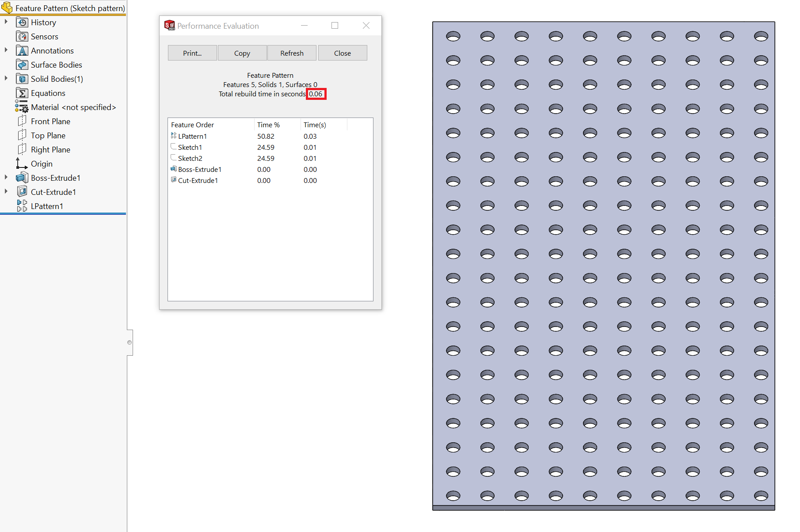Click the History clock icon
The height and width of the screenshot is (532, 800).
(22, 23)
